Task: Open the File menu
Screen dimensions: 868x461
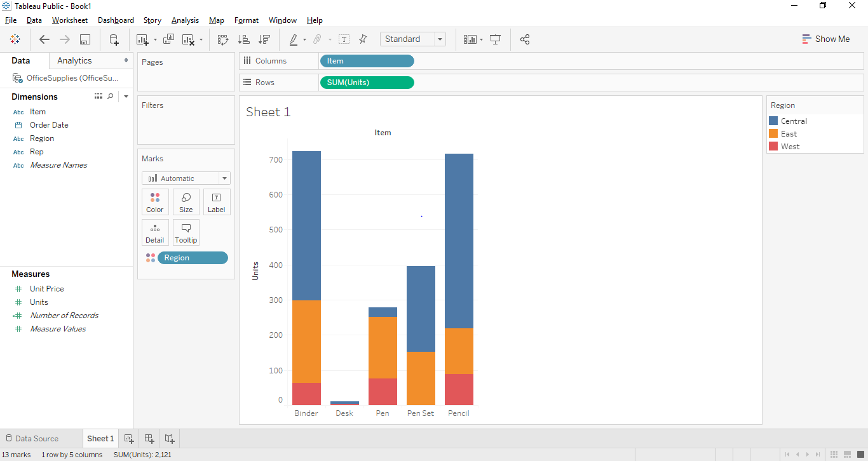Action: (11, 20)
